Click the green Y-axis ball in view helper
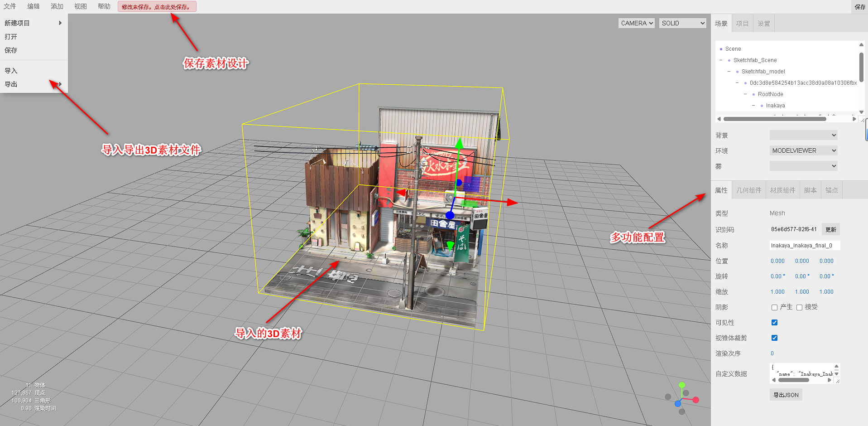Screen dimensions: 868x426 682,385
